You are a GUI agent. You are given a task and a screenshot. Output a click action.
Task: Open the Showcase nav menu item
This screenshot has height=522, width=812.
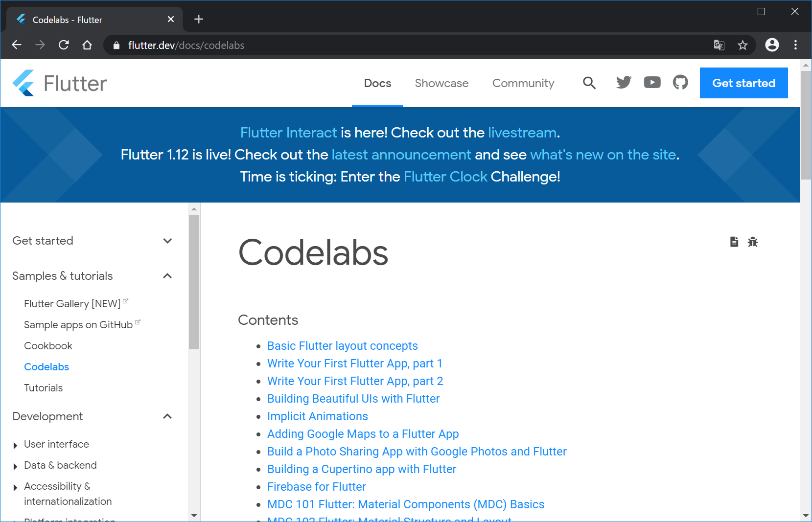pos(441,83)
